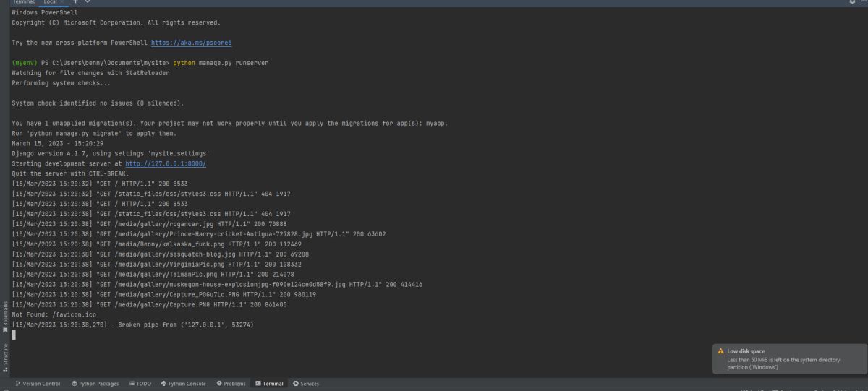Click the 'Performing system checks...' line
The image size is (868, 391).
tap(61, 83)
